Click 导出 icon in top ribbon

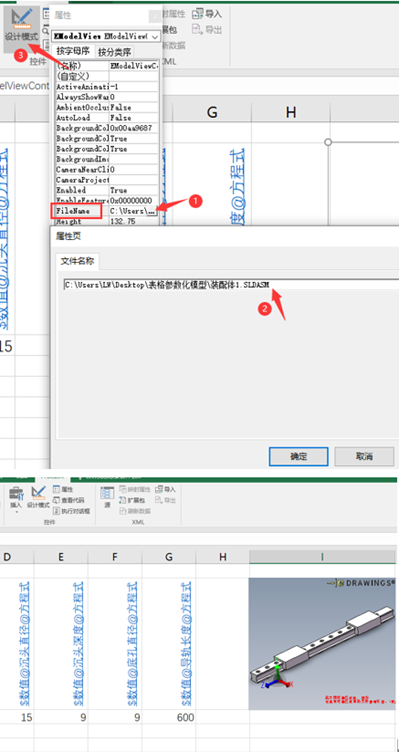pos(207,30)
